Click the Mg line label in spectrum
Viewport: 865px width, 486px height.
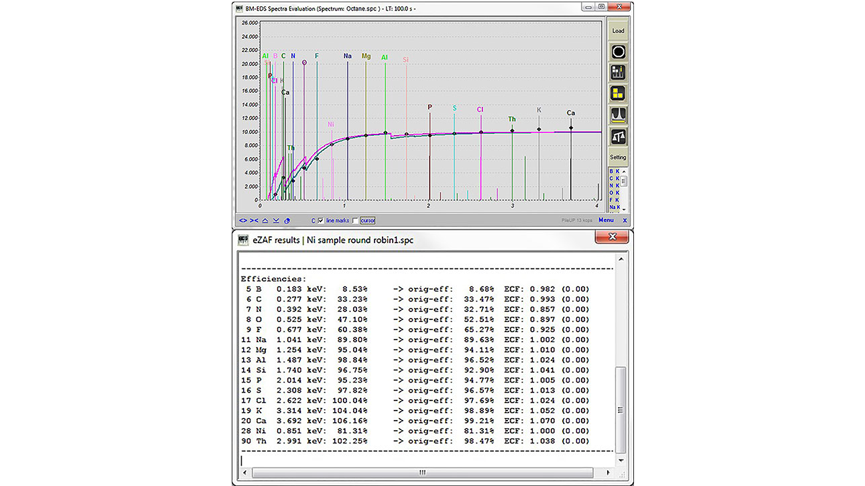click(366, 56)
